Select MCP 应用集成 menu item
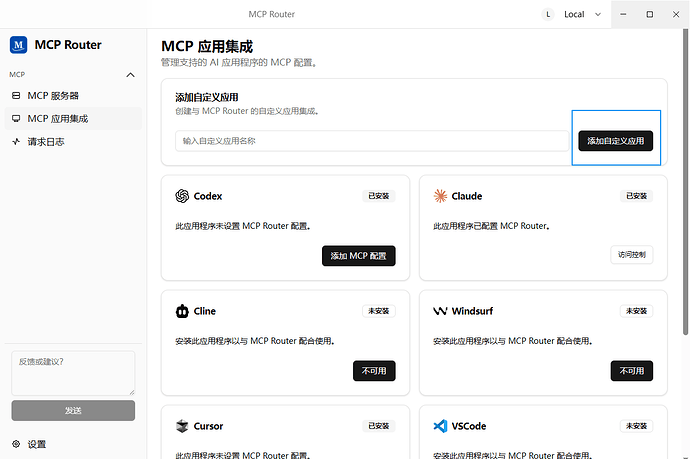The image size is (690, 459). click(73, 118)
